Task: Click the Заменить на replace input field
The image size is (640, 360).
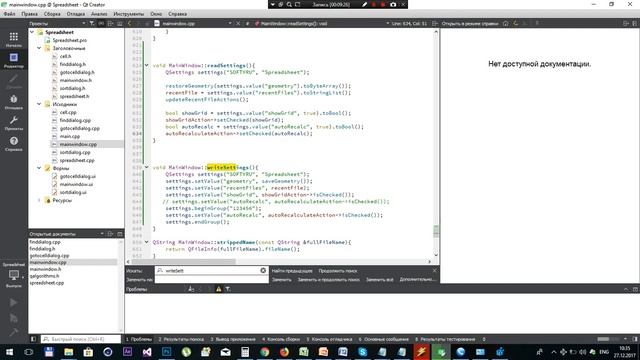Action: [211, 280]
